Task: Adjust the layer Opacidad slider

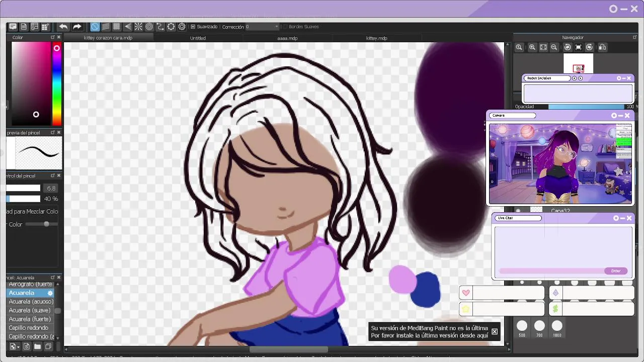Action: (x=587, y=107)
